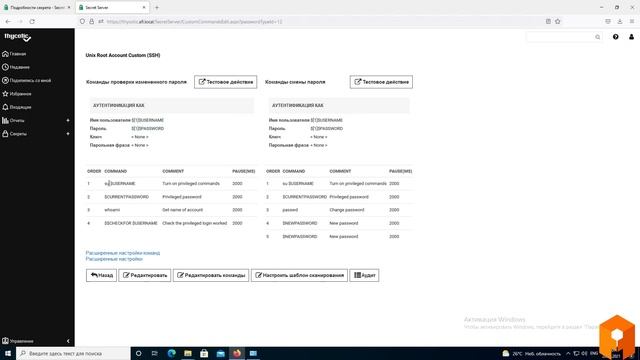Open the recent items section in sidebar

click(x=16, y=67)
